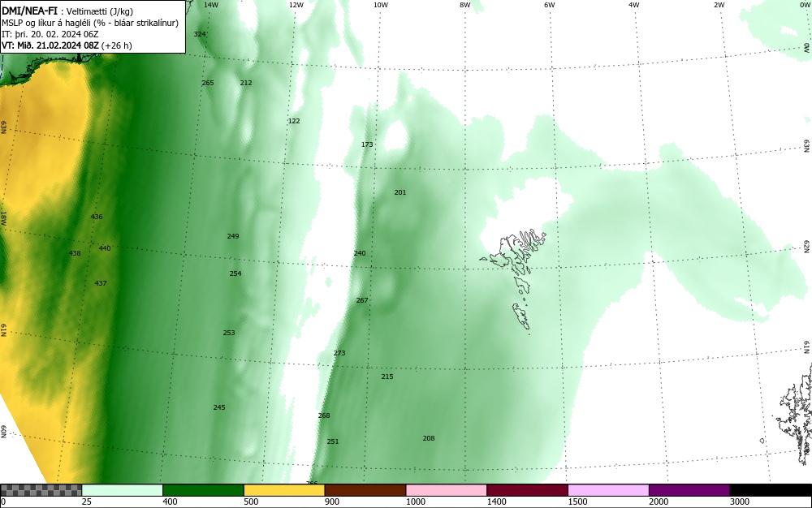
Task: Click the map value 201
Action: (x=400, y=192)
